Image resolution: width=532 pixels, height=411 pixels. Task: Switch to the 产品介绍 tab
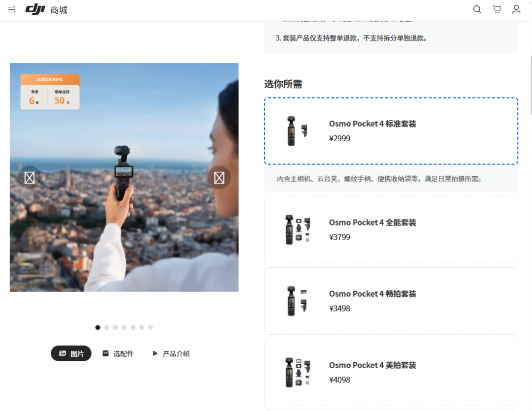(177, 353)
